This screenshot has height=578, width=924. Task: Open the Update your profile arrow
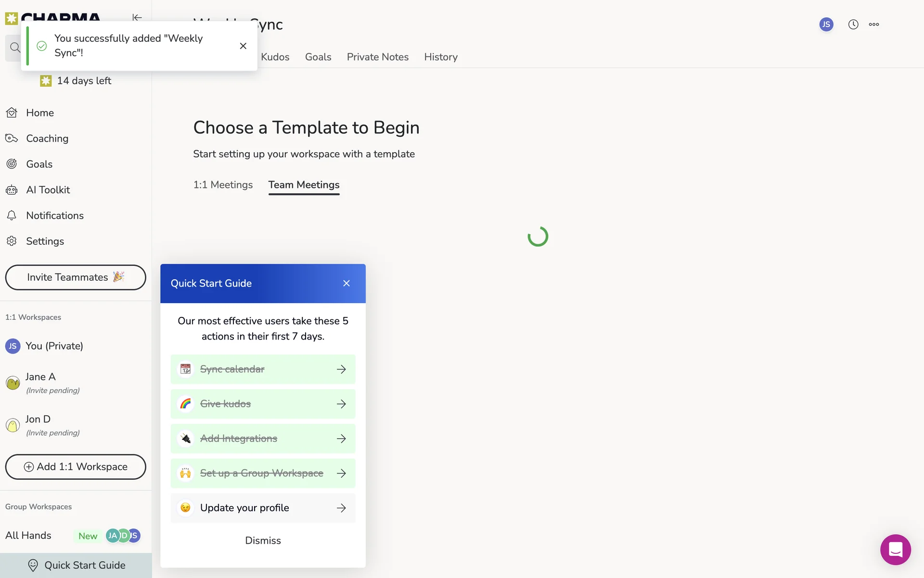point(341,508)
